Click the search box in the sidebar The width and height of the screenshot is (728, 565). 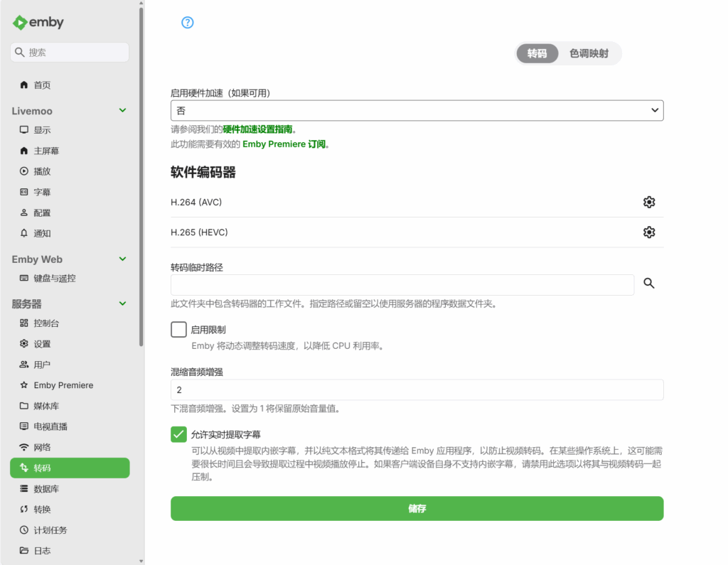click(69, 52)
